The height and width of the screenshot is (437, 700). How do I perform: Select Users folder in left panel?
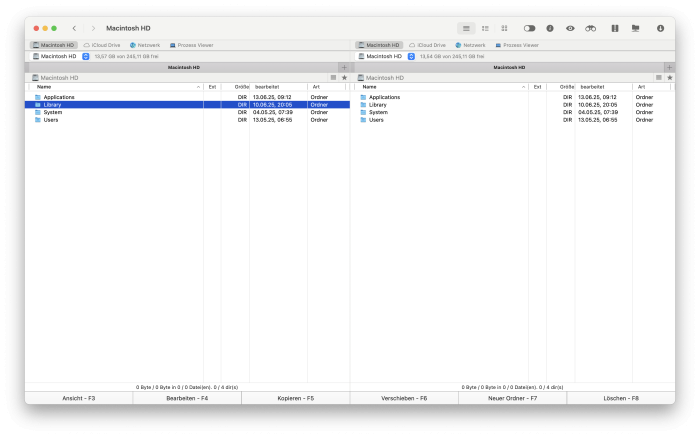click(188, 120)
